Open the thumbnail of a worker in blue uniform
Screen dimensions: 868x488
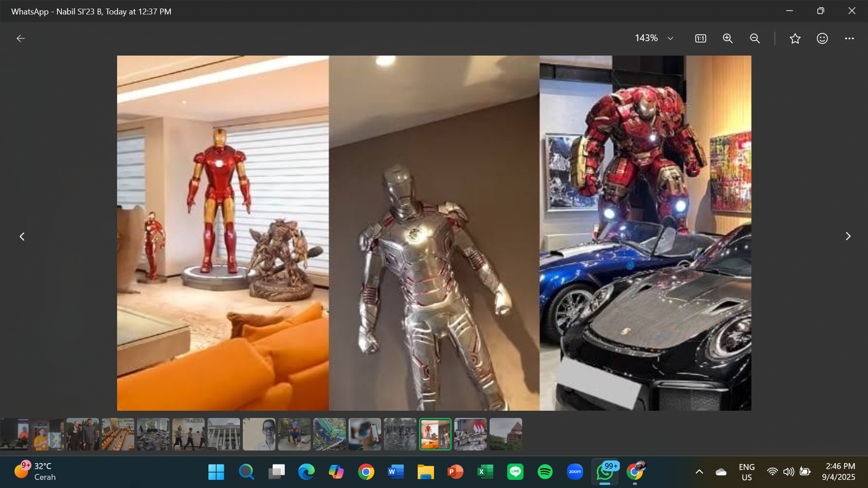click(x=294, y=434)
